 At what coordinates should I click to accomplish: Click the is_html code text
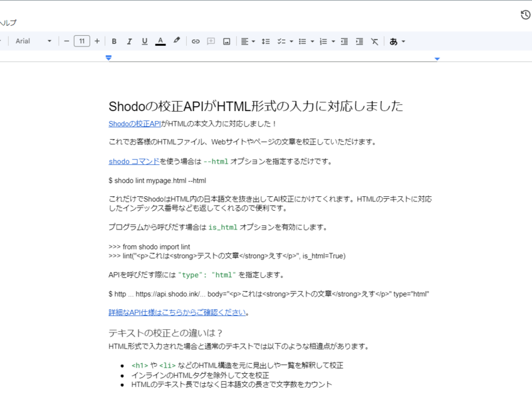pos(223,227)
